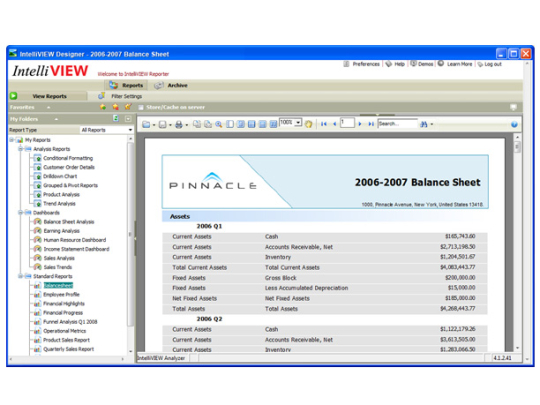The image size is (540, 405).
Task: Click the Archive tab icon
Action: (158, 85)
